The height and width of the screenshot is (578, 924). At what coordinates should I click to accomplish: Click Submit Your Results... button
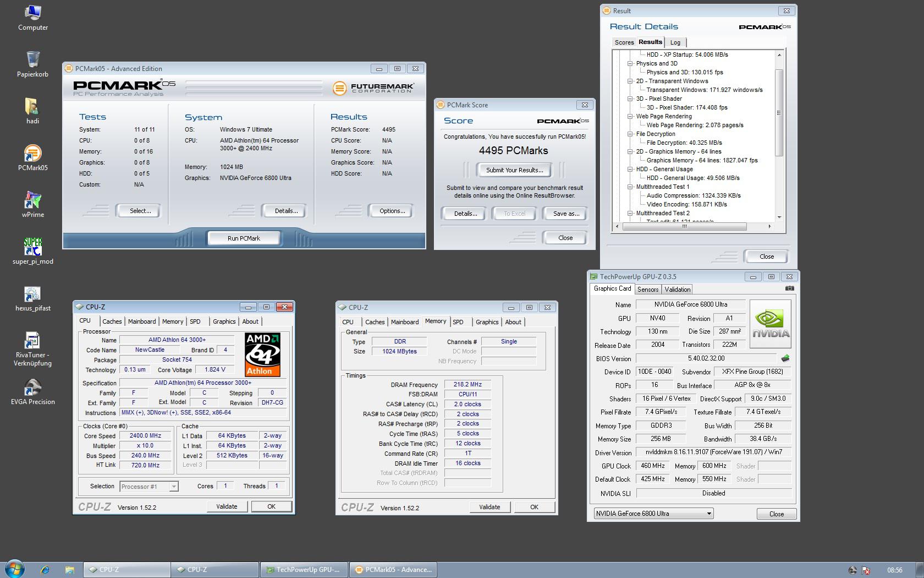point(514,170)
